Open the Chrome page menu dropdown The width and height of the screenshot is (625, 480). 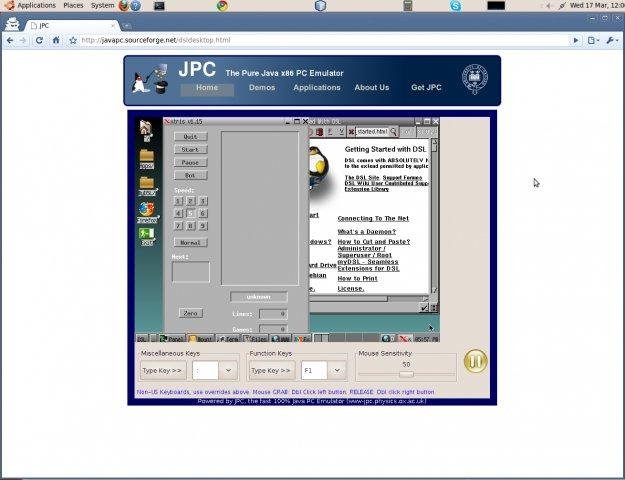pos(594,40)
